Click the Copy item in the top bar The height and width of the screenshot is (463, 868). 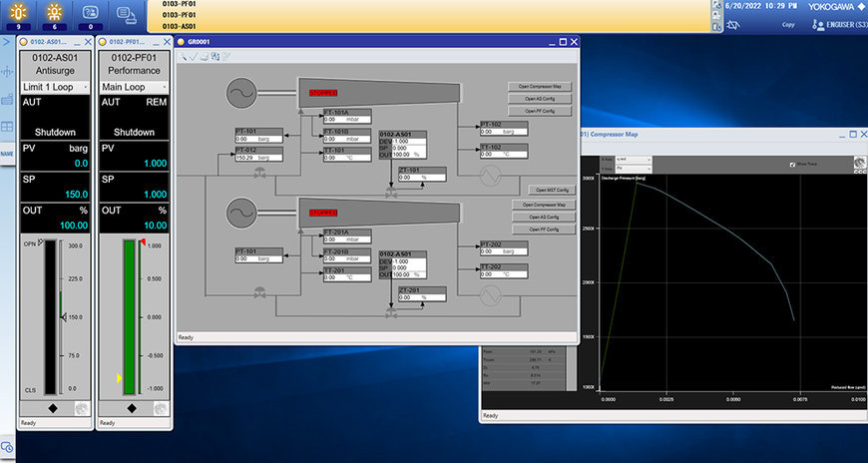coord(788,24)
